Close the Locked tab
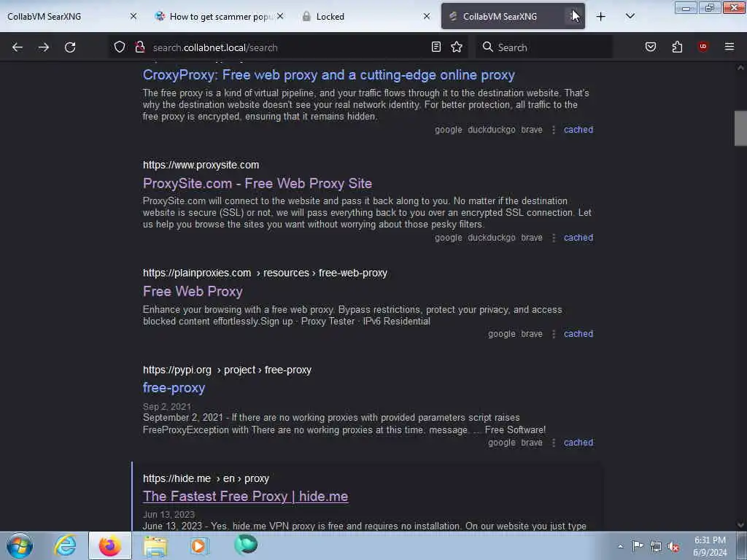Viewport: 747px width, 560px height. 426,16
